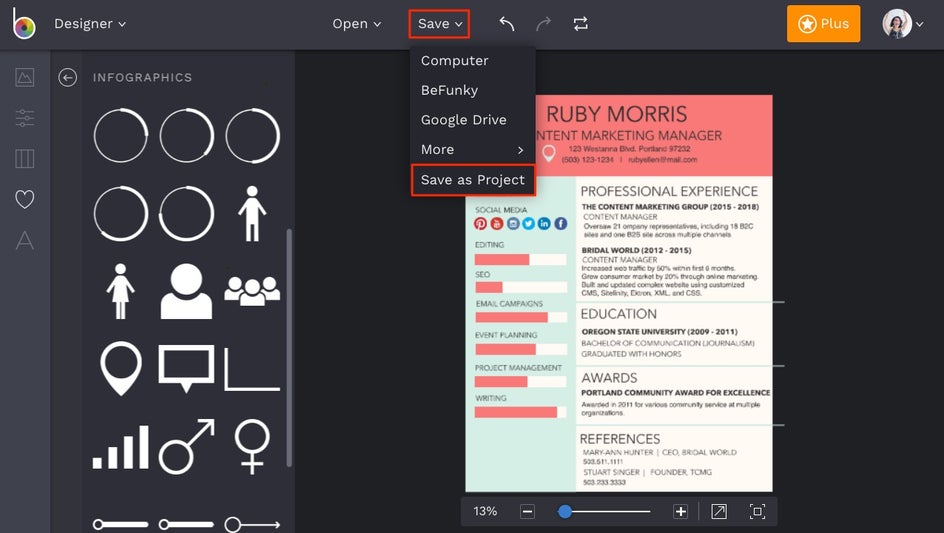The width and height of the screenshot is (944, 533).
Task: Click the BeFunky logo icon
Action: tap(24, 23)
